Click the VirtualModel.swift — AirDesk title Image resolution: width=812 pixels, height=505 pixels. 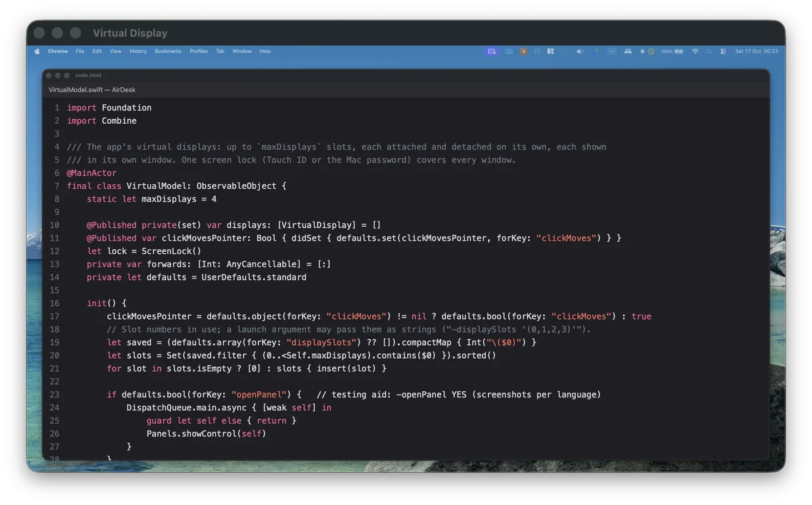92,90
